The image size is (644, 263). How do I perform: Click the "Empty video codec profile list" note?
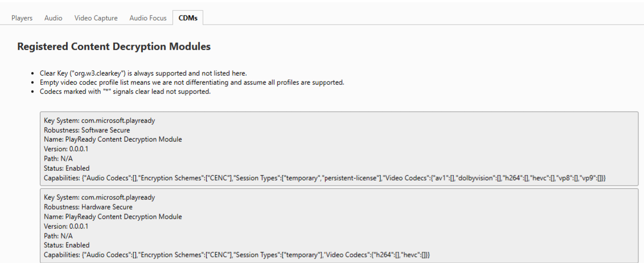click(x=192, y=83)
